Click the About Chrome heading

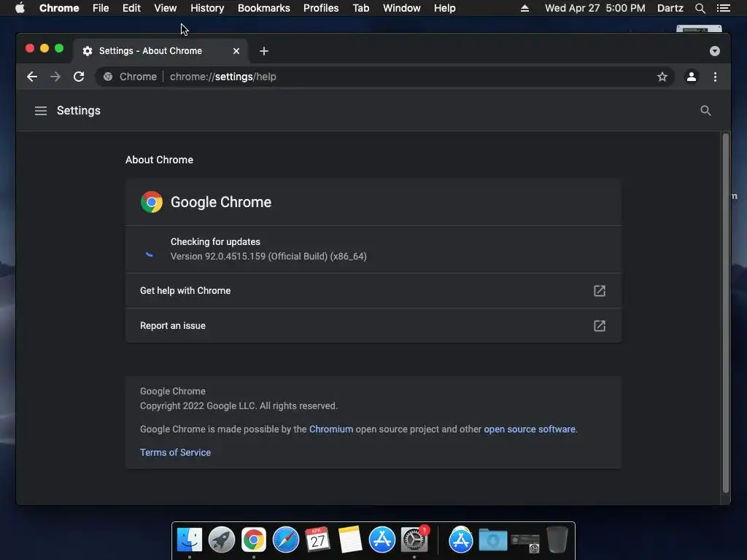coord(159,160)
